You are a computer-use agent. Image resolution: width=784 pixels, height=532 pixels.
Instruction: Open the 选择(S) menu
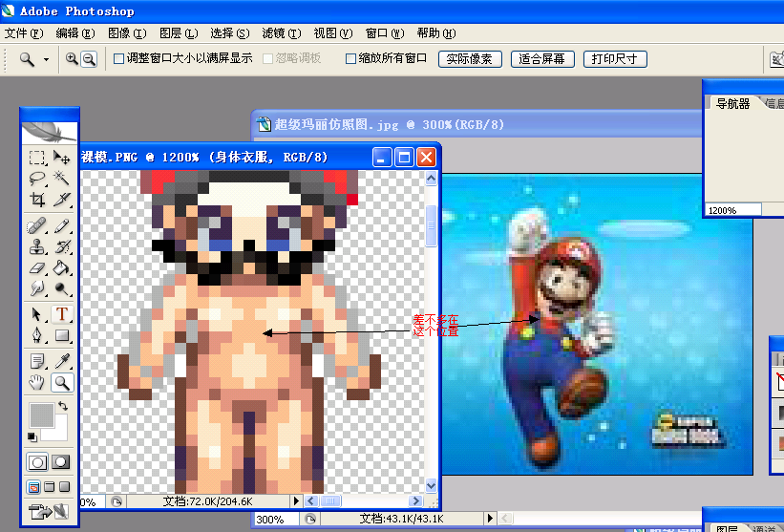coord(230,33)
